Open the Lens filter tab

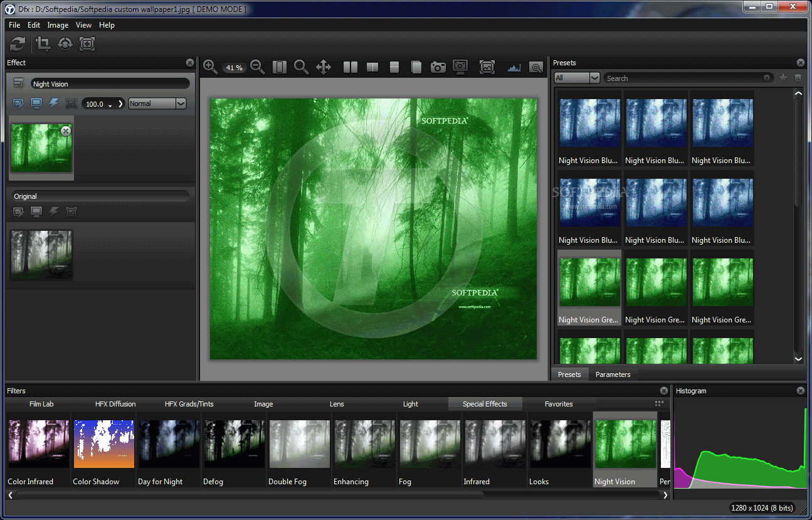337,404
